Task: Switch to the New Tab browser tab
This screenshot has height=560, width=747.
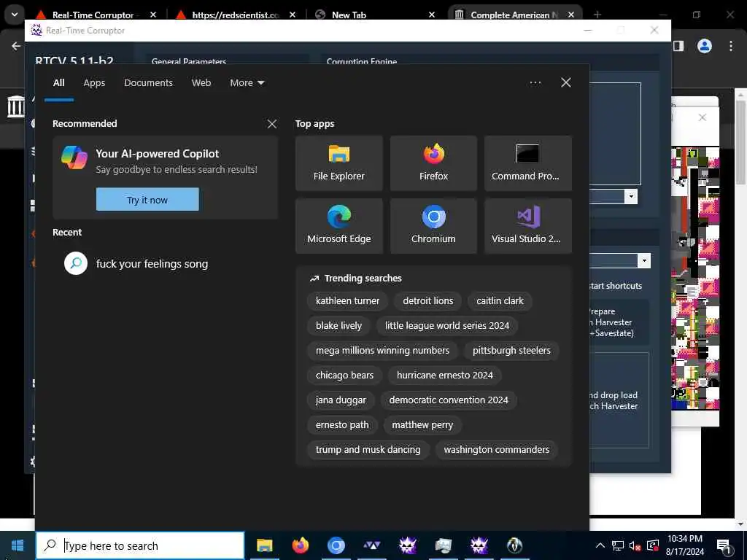Action: point(376,15)
